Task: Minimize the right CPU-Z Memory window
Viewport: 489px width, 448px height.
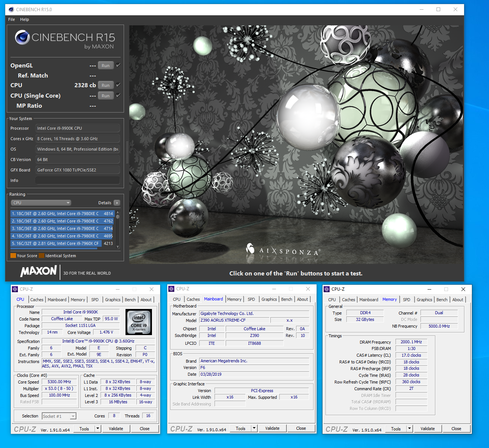Action: 429,289
